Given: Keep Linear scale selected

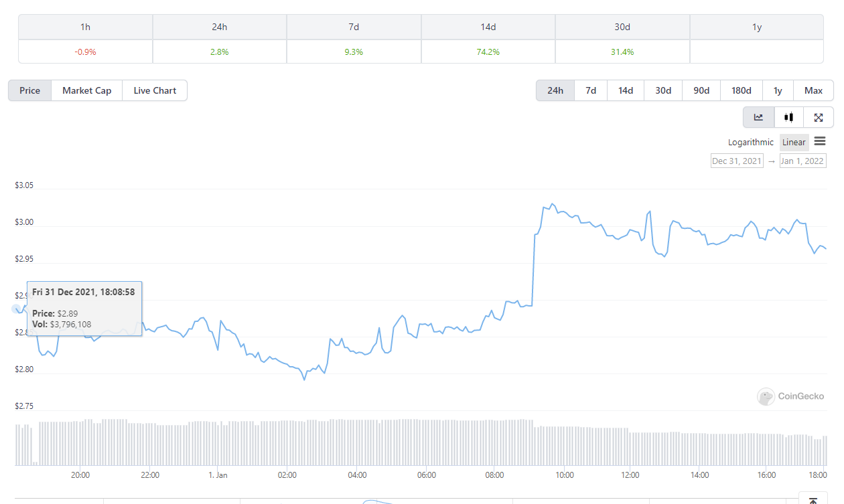Looking at the screenshot, I should pyautogui.click(x=794, y=142).
